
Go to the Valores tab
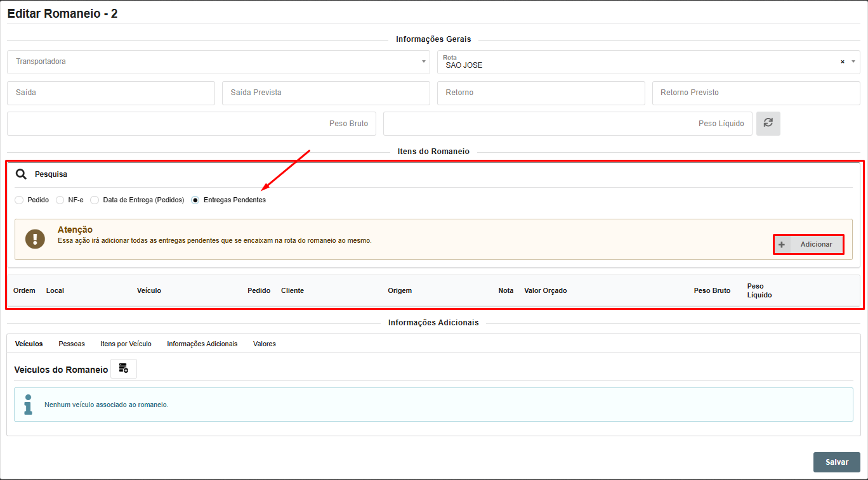264,344
